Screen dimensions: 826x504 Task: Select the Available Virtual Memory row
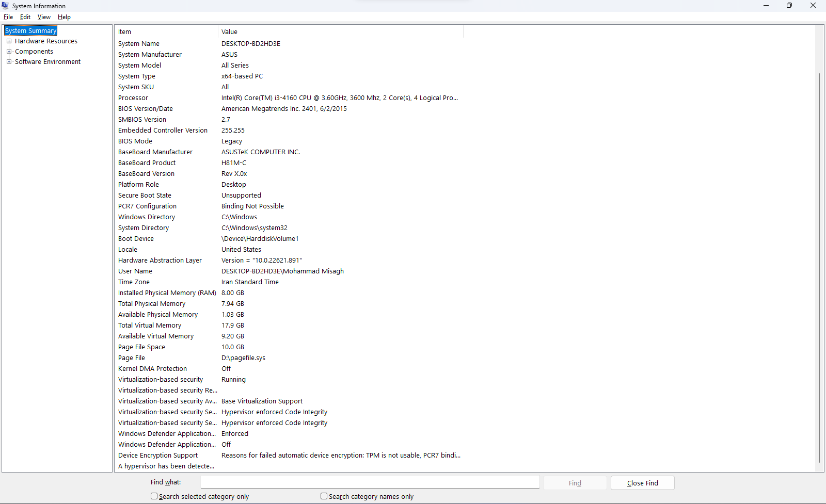pos(289,336)
